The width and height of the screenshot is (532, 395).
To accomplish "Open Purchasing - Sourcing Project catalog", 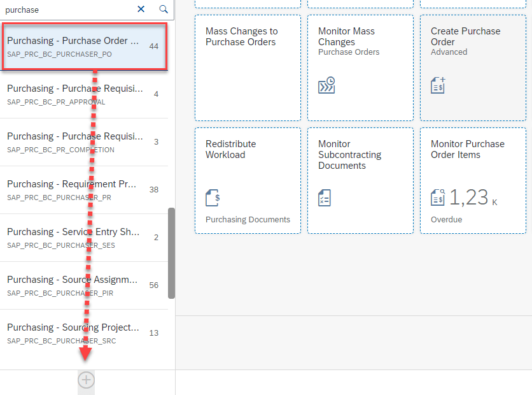I will (84, 333).
